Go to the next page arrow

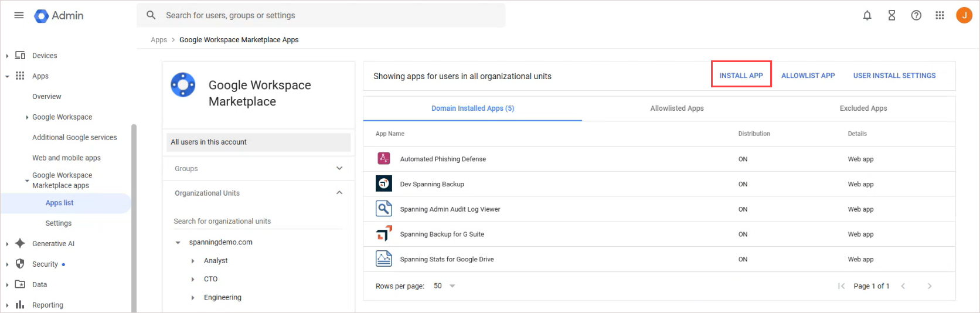coord(930,286)
